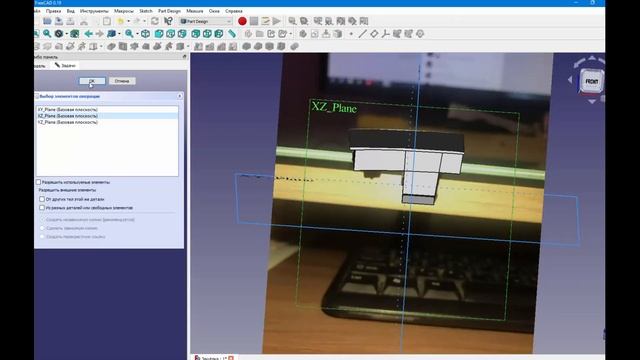Image resolution: width=640 pixels, height=360 pixels.
Task: Set top view cube icon
Action: 171,34
